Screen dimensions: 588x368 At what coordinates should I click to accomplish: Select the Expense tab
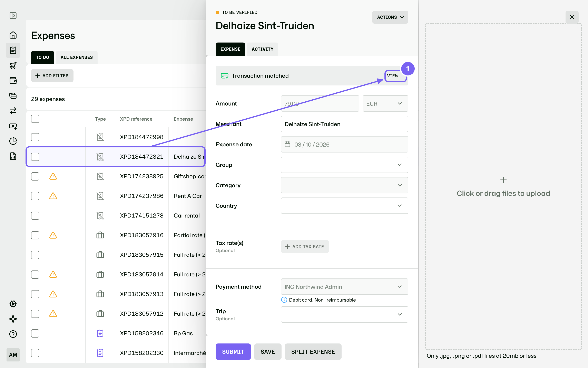[x=230, y=49]
